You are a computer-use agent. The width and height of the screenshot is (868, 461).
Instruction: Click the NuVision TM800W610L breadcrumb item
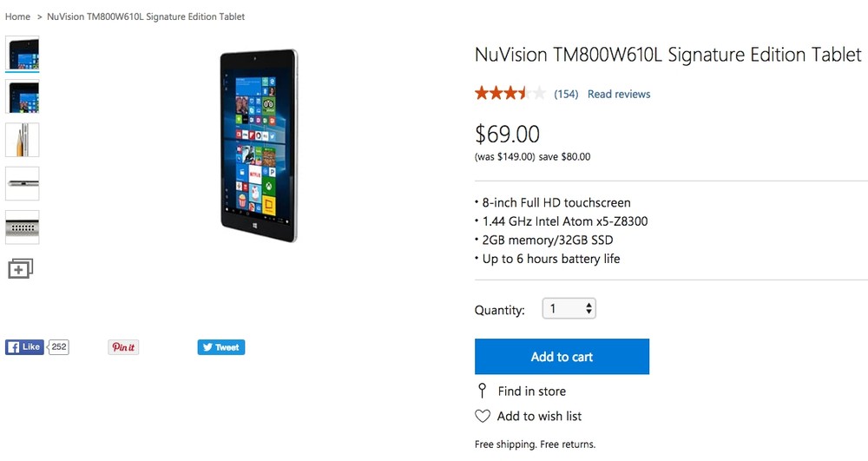tap(146, 16)
